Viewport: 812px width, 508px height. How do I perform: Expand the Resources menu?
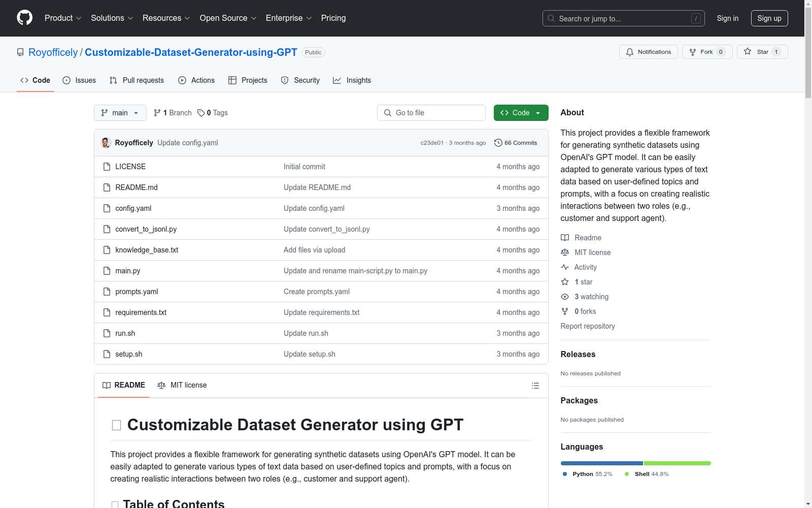click(166, 18)
